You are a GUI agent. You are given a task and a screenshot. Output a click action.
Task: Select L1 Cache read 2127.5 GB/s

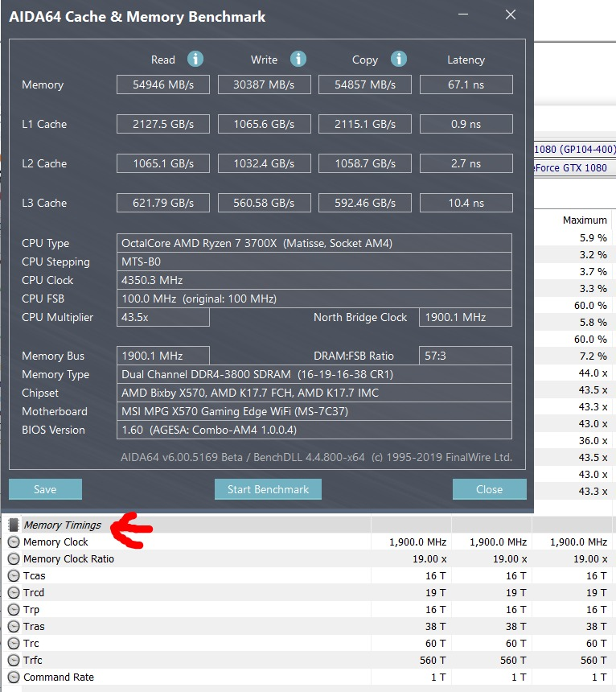163,124
